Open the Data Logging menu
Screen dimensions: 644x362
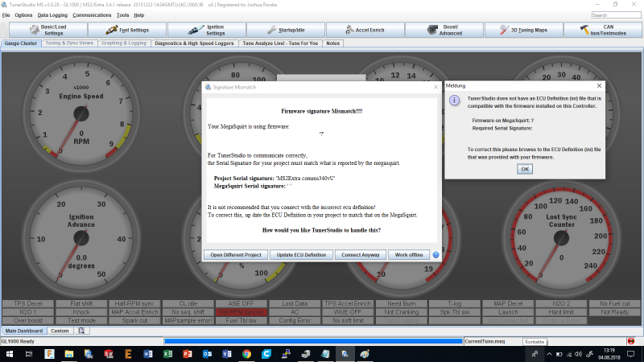[x=53, y=15]
